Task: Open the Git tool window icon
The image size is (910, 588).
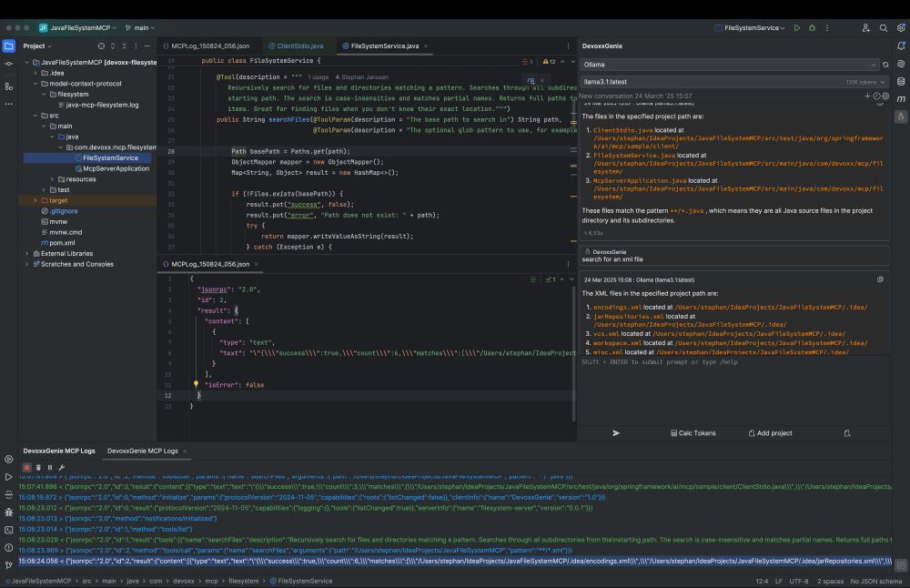Action: coord(9,564)
